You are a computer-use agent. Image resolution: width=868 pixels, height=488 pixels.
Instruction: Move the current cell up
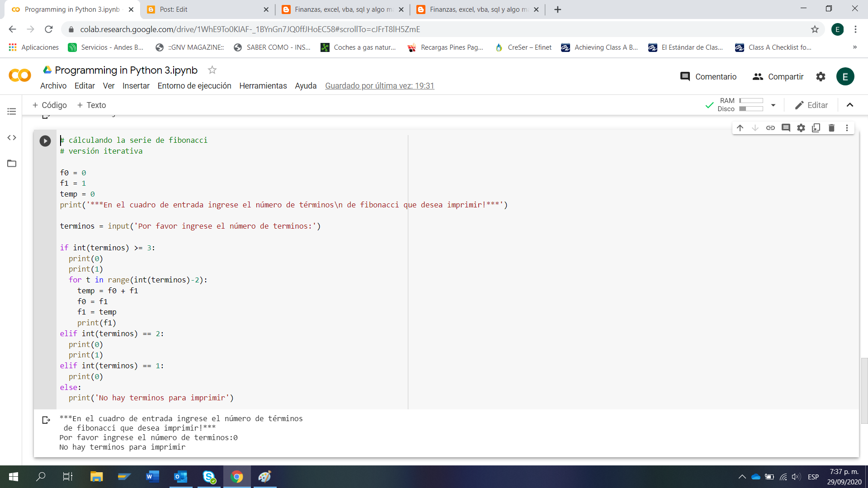click(740, 128)
